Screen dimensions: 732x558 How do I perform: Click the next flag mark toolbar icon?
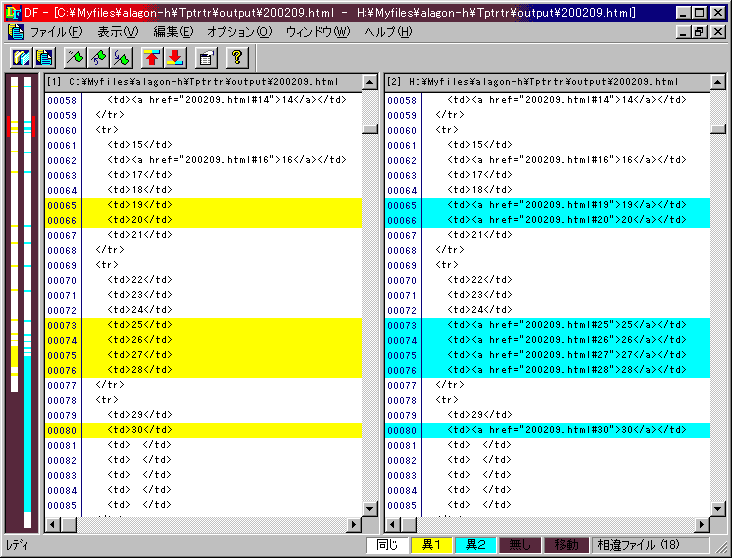tap(121, 58)
